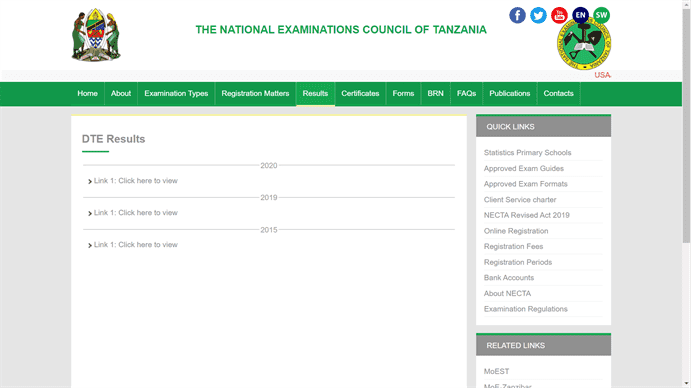Click the DTE Results heading
The width and height of the screenshot is (691, 388).
(113, 139)
